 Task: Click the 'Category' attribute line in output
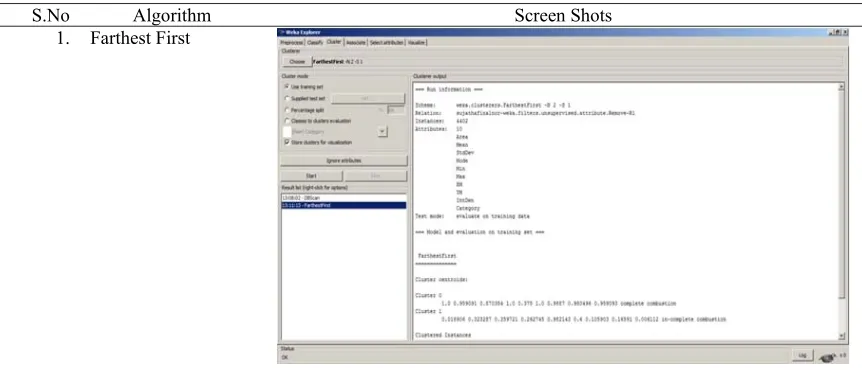[x=468, y=208]
